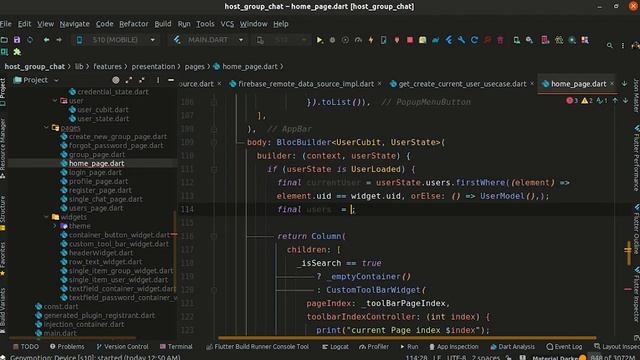Image resolution: width=640 pixels, height=360 pixels.
Task: Click the 'presentation' breadcrumb segment
Action: pyautogui.click(x=153, y=66)
